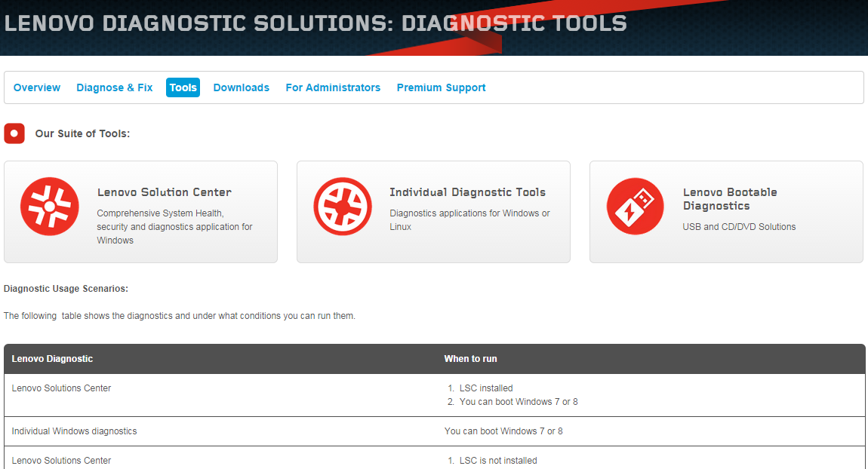Click the 'USB and CD/DVD Solutions' text
Screen dimensions: 868x469
739,227
